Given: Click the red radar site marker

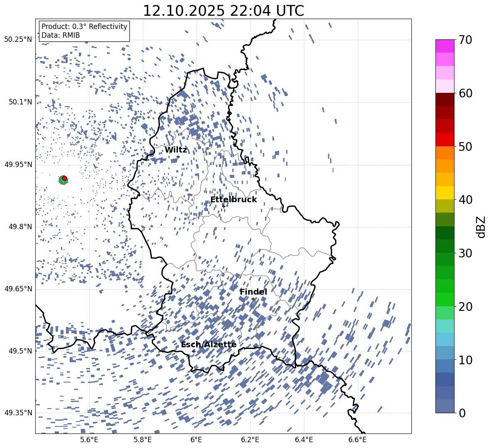Looking at the screenshot, I should [x=64, y=179].
